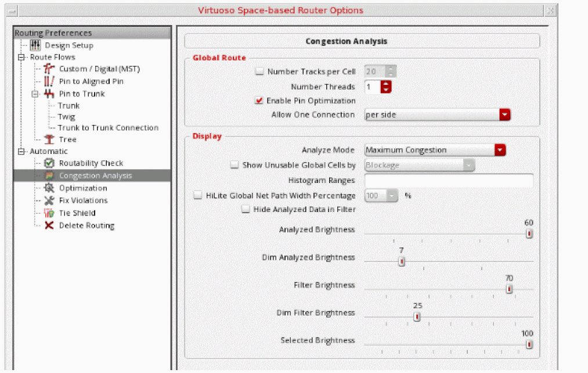Enable Number Tracks per Cell checkbox
This screenshot has height=373, width=588.
click(x=259, y=71)
